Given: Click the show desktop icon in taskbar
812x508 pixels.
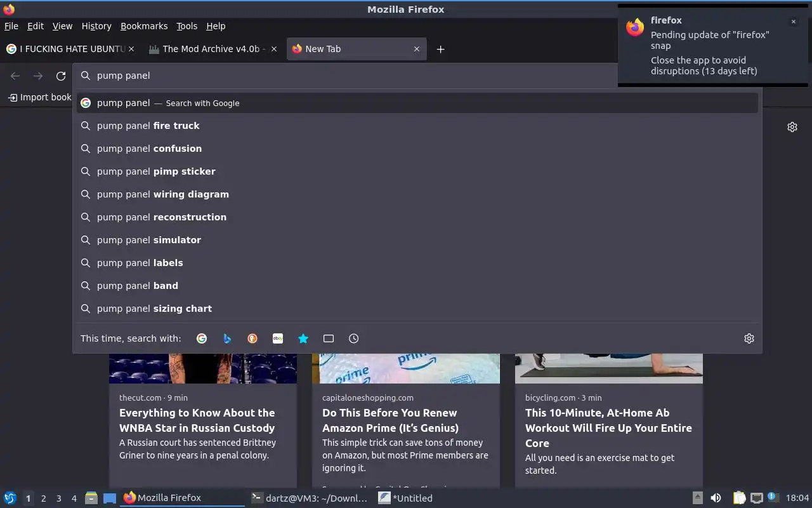Looking at the screenshot, I should coord(110,498).
